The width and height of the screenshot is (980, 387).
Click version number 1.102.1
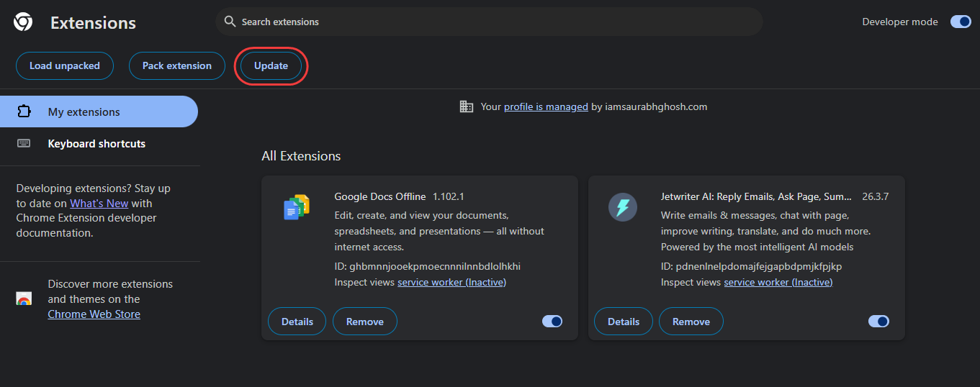449,196
